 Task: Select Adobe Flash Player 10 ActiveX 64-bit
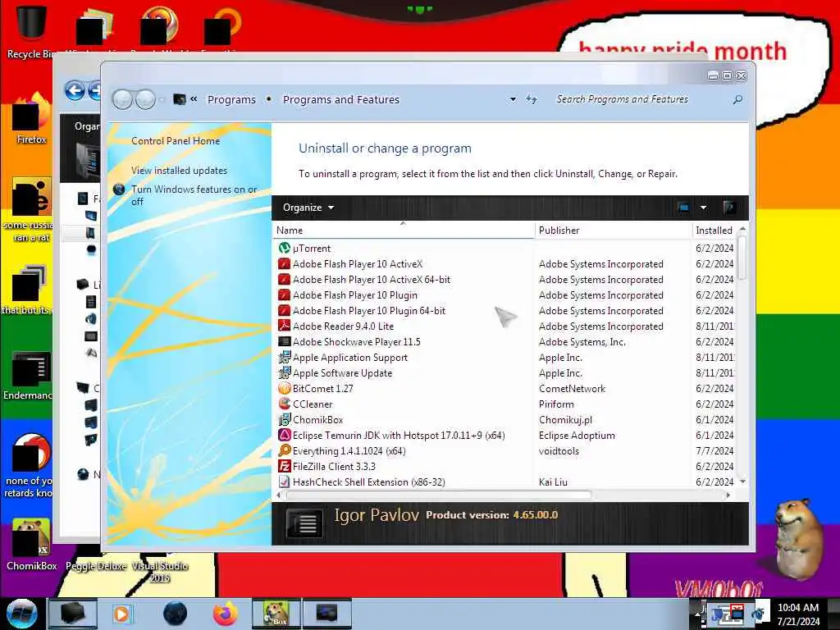click(x=372, y=280)
